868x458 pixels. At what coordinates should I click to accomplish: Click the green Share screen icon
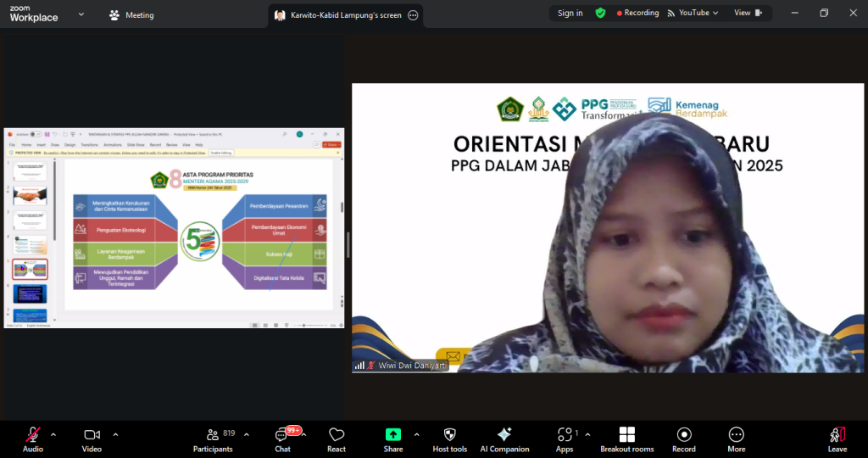tap(393, 434)
